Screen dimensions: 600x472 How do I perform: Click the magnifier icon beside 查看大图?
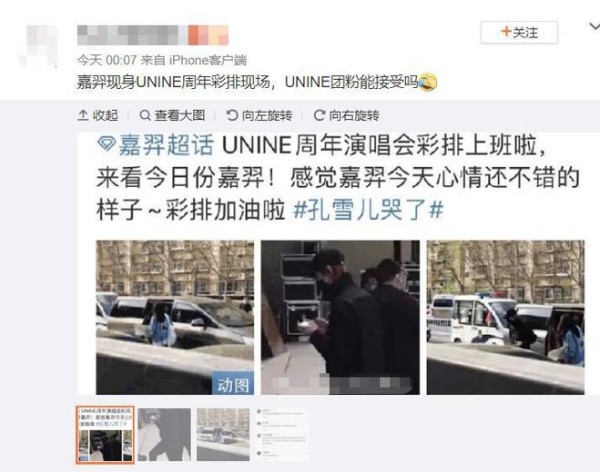pos(145,115)
